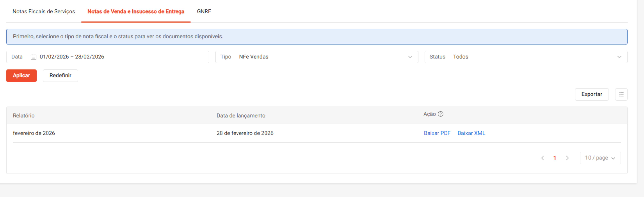The width and height of the screenshot is (644, 197).
Task: Click the fevereiro de 2026 report row
Action: 34,133
